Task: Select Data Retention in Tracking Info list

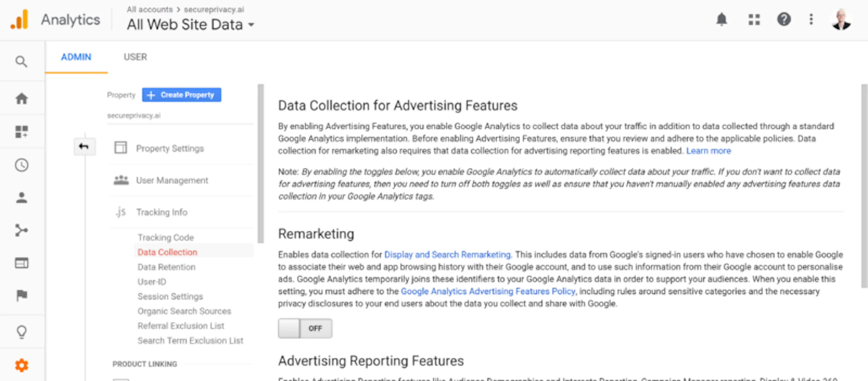Action: pyautogui.click(x=166, y=267)
